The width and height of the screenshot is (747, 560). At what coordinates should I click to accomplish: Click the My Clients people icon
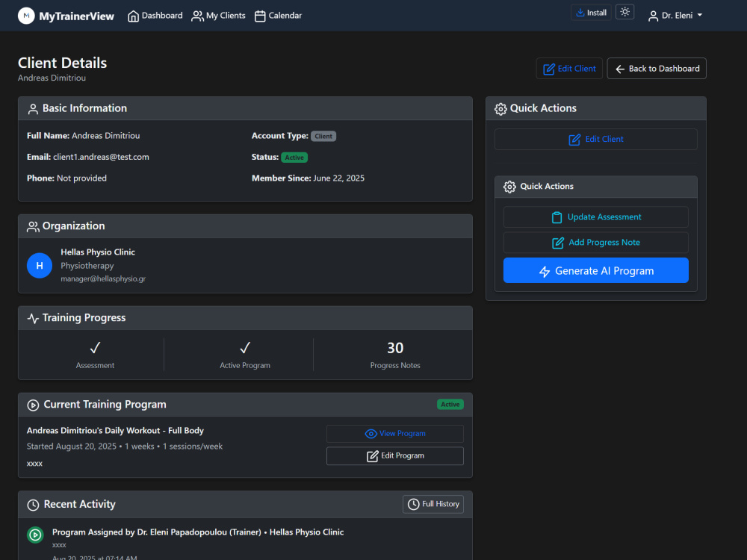(x=197, y=16)
